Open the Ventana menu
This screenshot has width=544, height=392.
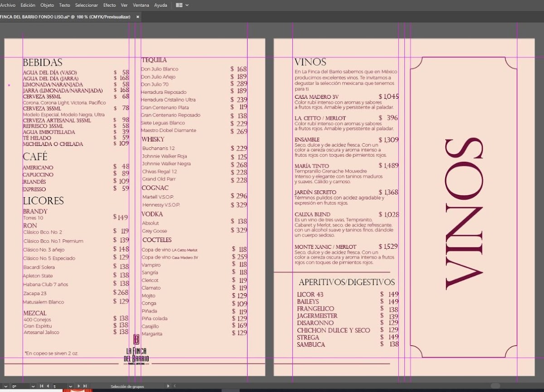click(141, 5)
